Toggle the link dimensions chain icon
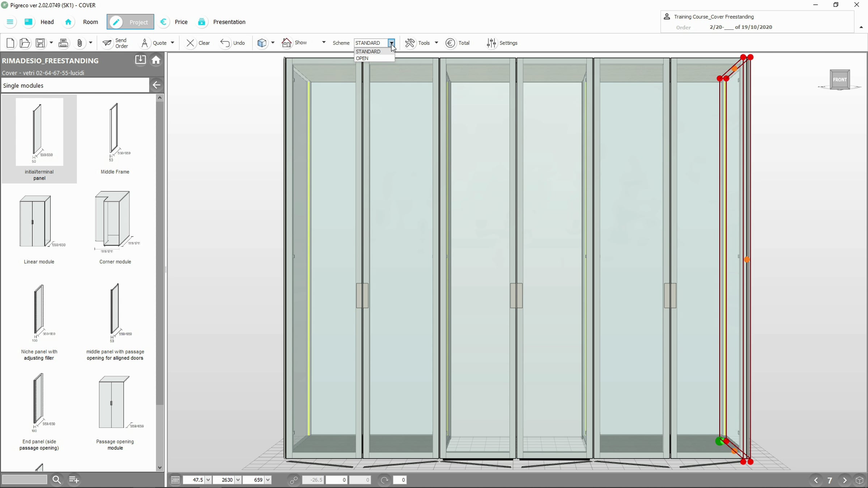The height and width of the screenshot is (488, 868). click(294, 480)
